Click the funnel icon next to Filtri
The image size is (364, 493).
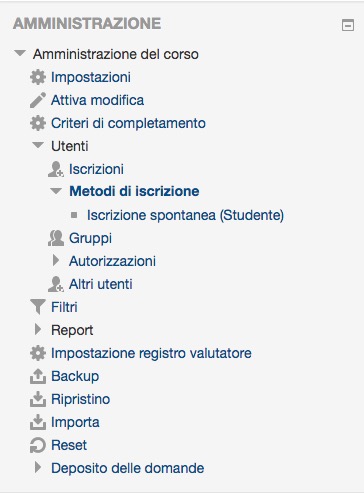point(38,307)
